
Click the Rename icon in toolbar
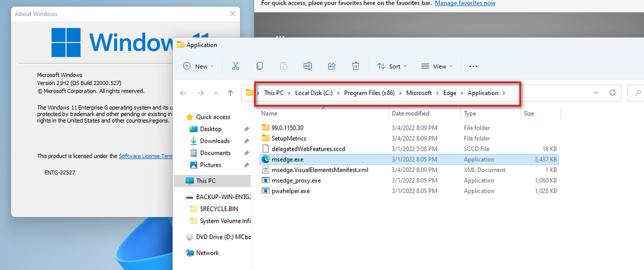click(307, 66)
